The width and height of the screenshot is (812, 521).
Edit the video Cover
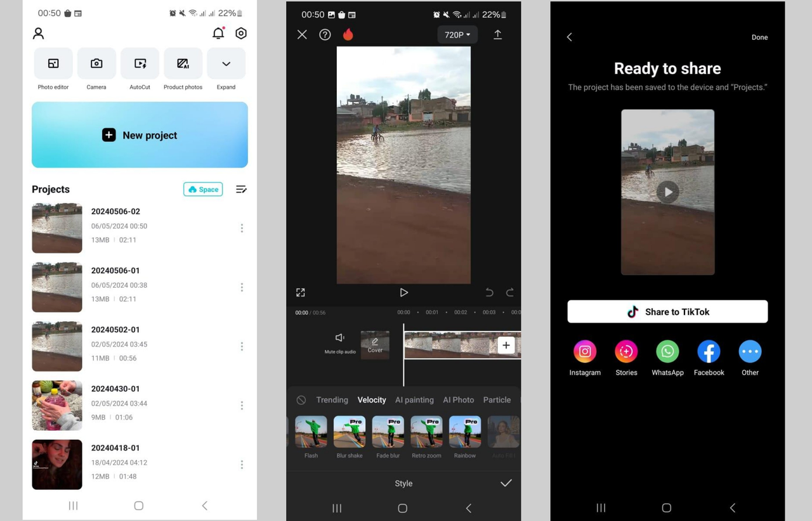point(374,345)
